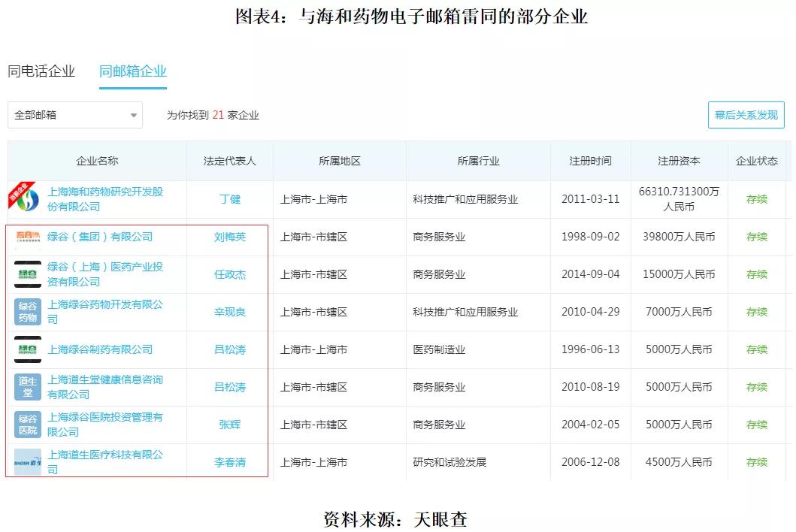Viewport: 796px width, 532px height.
Task: Open the 全部邮箱 dropdown
Action: click(75, 115)
